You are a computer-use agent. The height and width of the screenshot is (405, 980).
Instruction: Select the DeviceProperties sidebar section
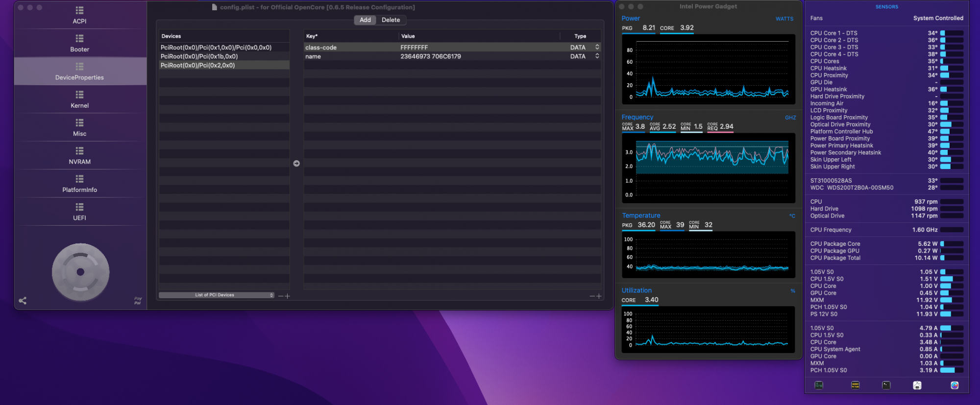coord(80,71)
